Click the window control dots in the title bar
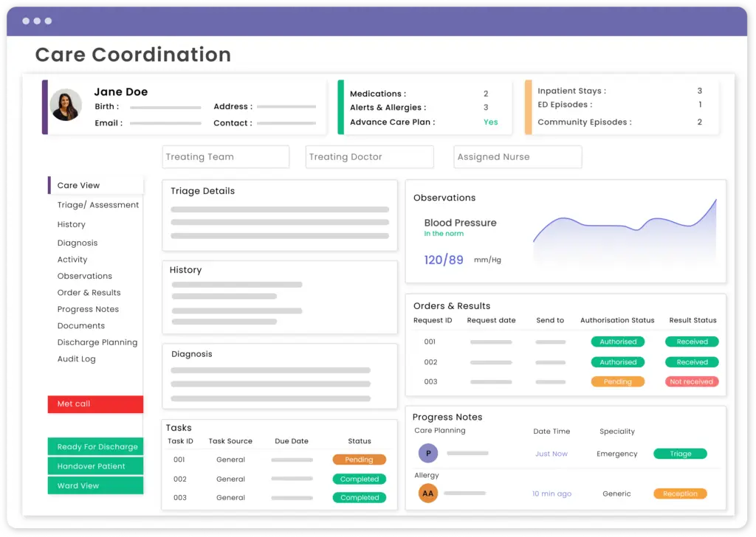This screenshot has width=756, height=537. (36, 21)
